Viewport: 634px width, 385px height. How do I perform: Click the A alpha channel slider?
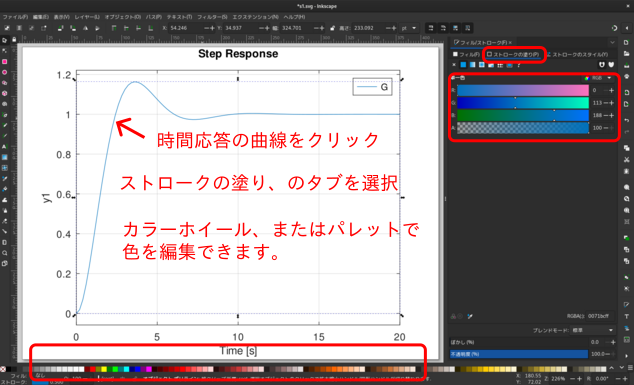click(523, 128)
